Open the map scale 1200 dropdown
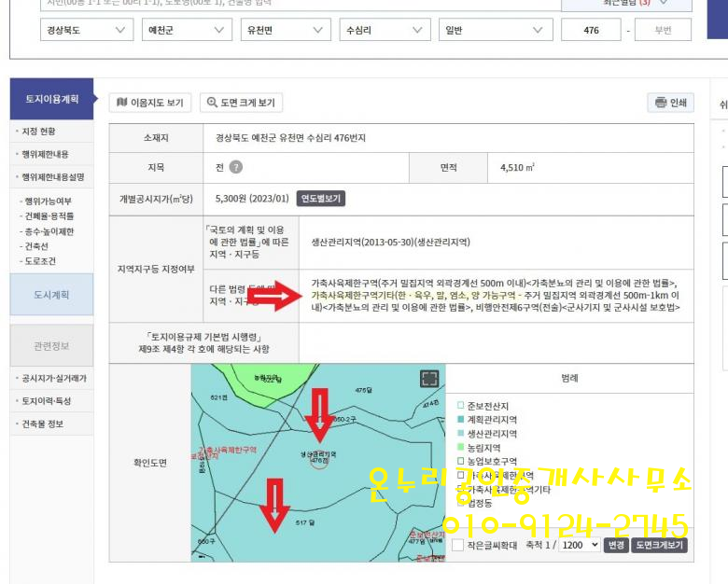The image size is (728, 584). pyautogui.click(x=579, y=545)
